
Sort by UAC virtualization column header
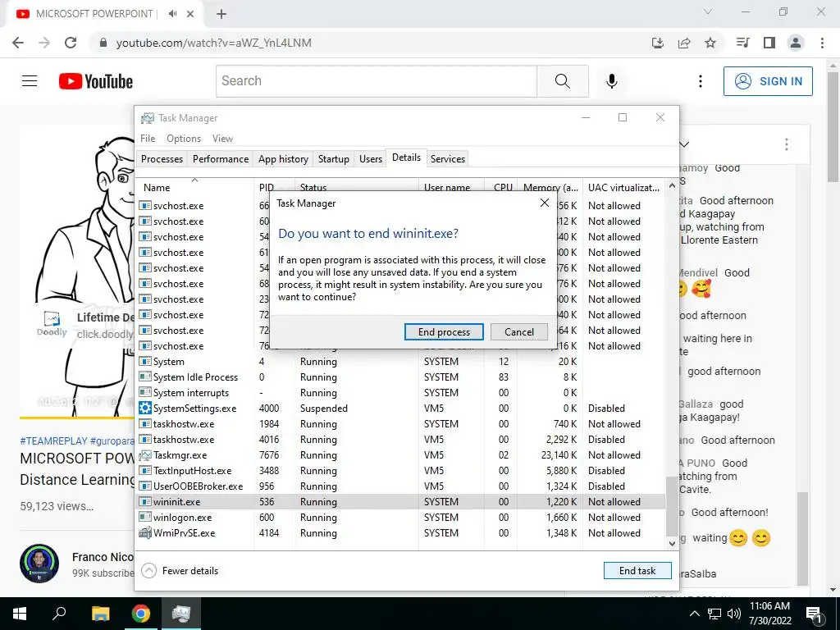point(623,187)
